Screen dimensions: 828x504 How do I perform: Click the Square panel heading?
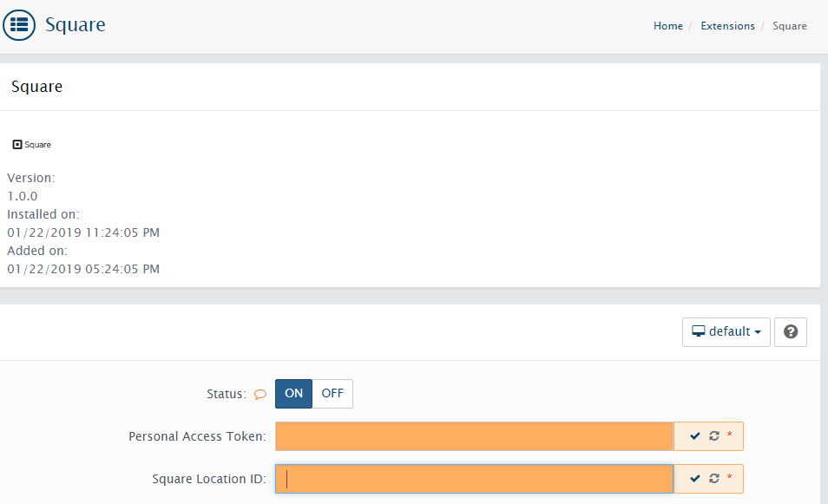coord(37,87)
